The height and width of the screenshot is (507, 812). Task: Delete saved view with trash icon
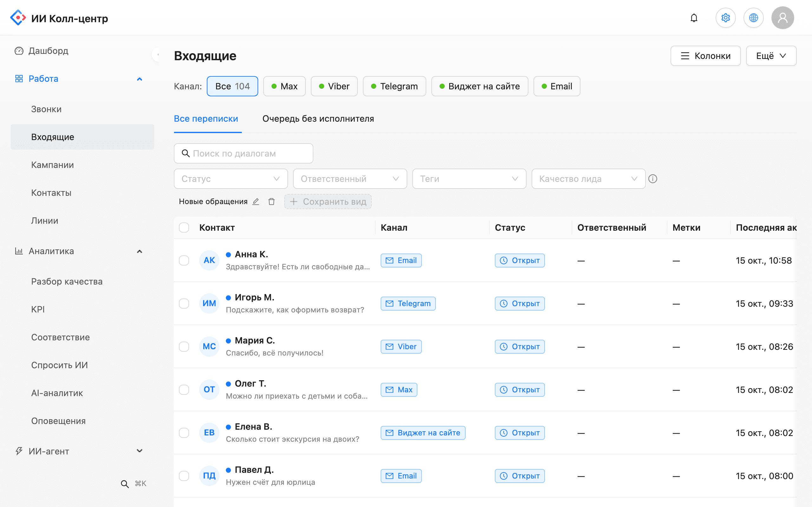pyautogui.click(x=272, y=202)
